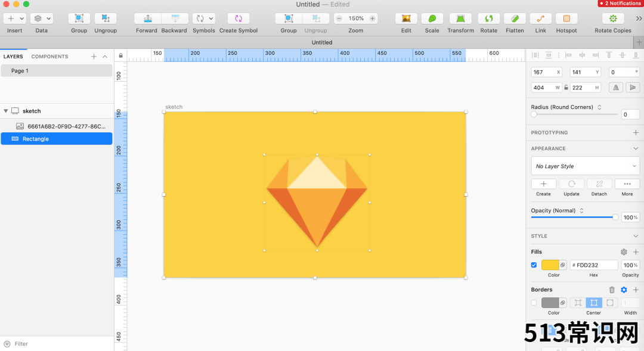This screenshot has width=644, height=351.
Task: Collapse the Appearance section
Action: [x=636, y=148]
